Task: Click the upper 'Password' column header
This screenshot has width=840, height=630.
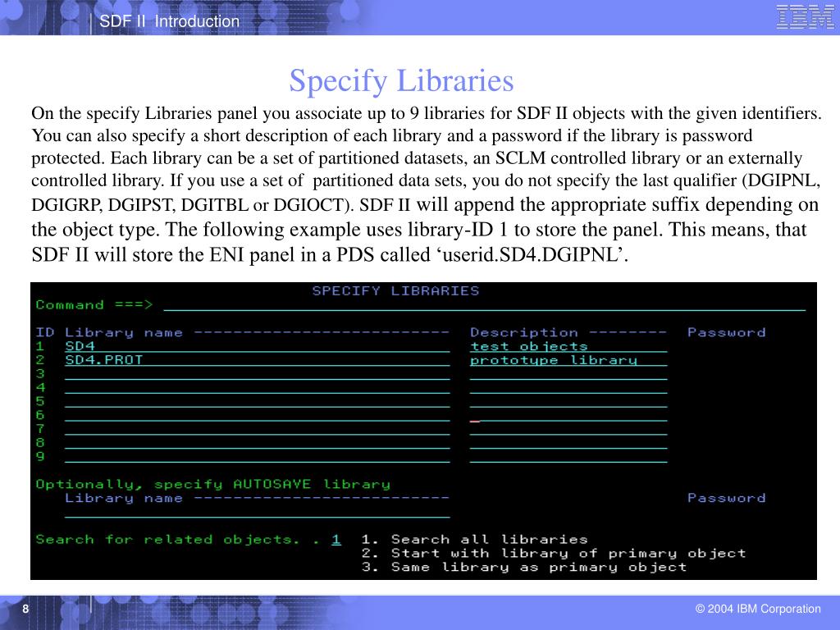Action: tap(727, 333)
